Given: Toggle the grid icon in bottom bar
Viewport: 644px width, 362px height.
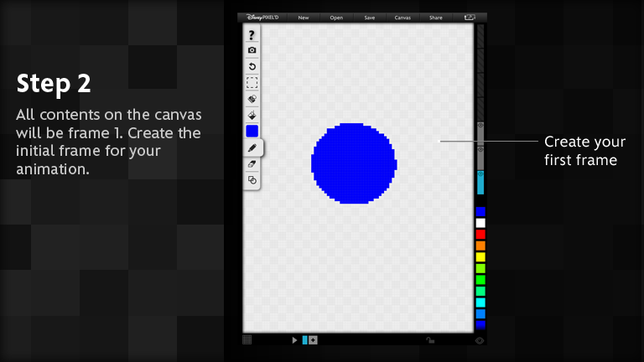Looking at the screenshot, I should [247, 339].
